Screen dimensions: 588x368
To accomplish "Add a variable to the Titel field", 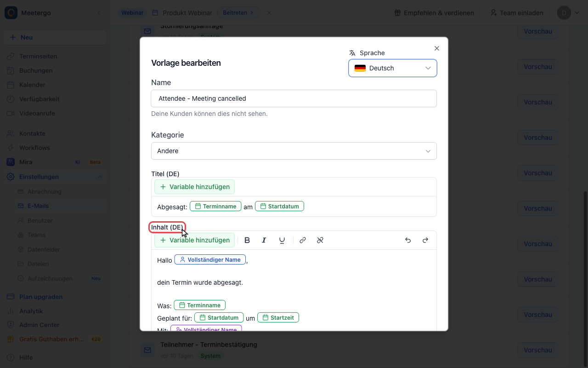I will 195,187.
